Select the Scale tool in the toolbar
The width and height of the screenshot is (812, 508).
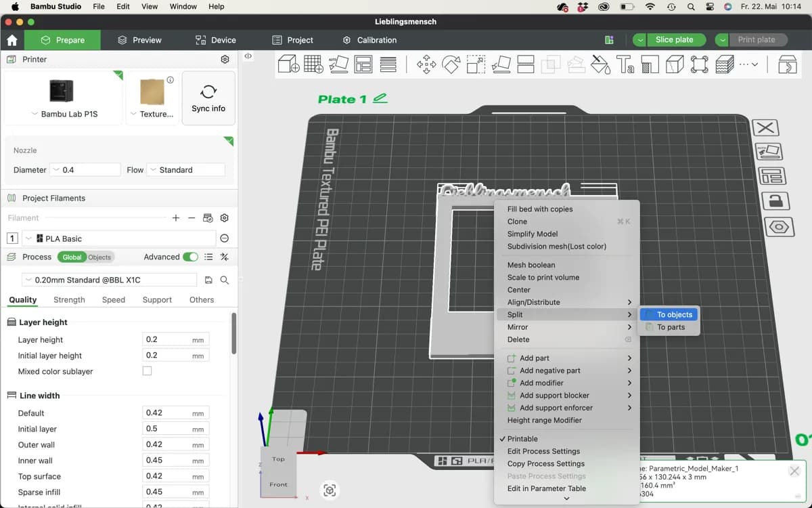476,64
